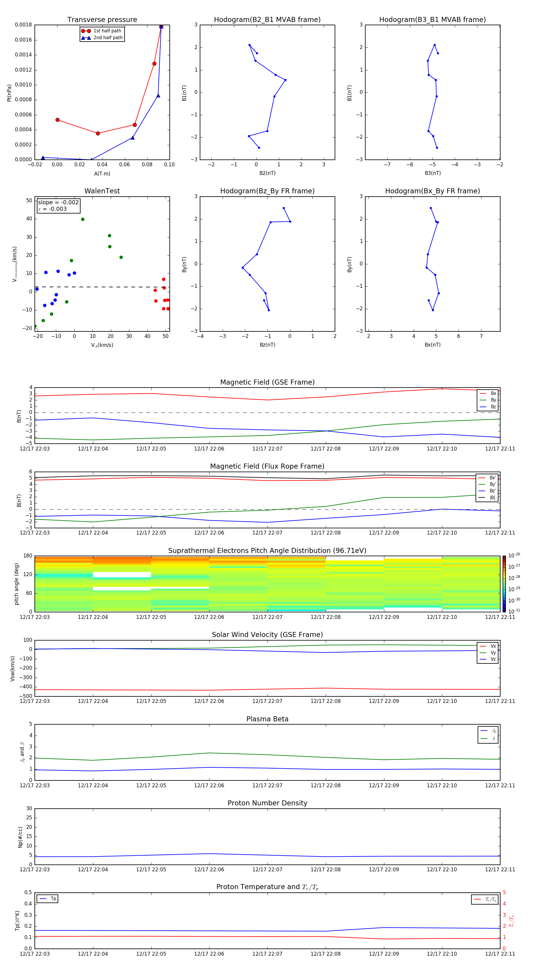Click the "Magnetic Field (GSE Frame)" title
The width and height of the screenshot is (535, 980).
(x=267, y=382)
